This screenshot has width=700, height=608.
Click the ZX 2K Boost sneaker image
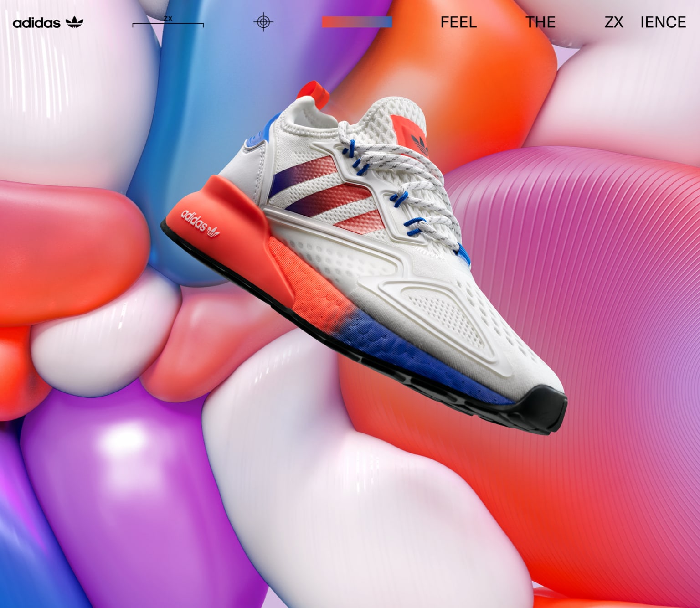(365, 258)
